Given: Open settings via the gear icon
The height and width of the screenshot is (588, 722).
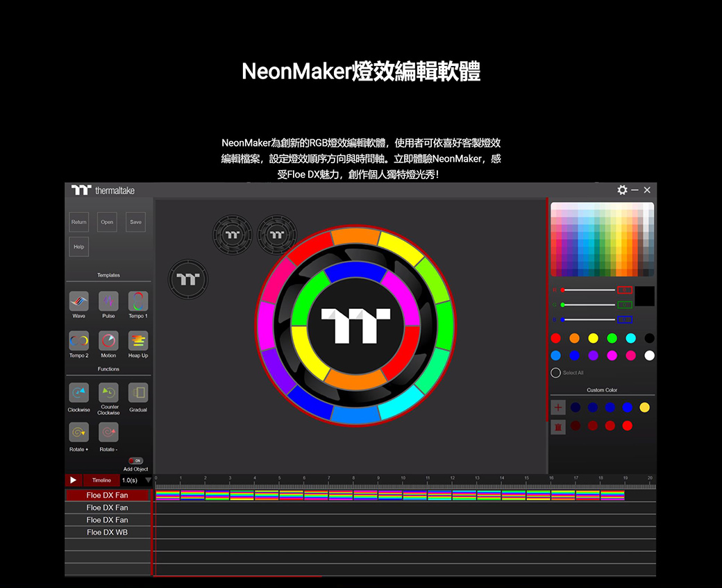Looking at the screenshot, I should point(622,190).
